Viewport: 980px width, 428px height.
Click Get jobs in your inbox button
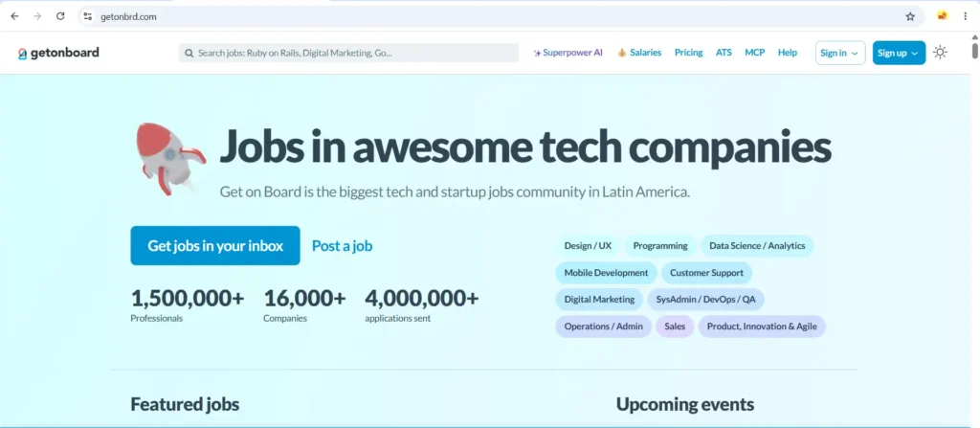pos(215,245)
